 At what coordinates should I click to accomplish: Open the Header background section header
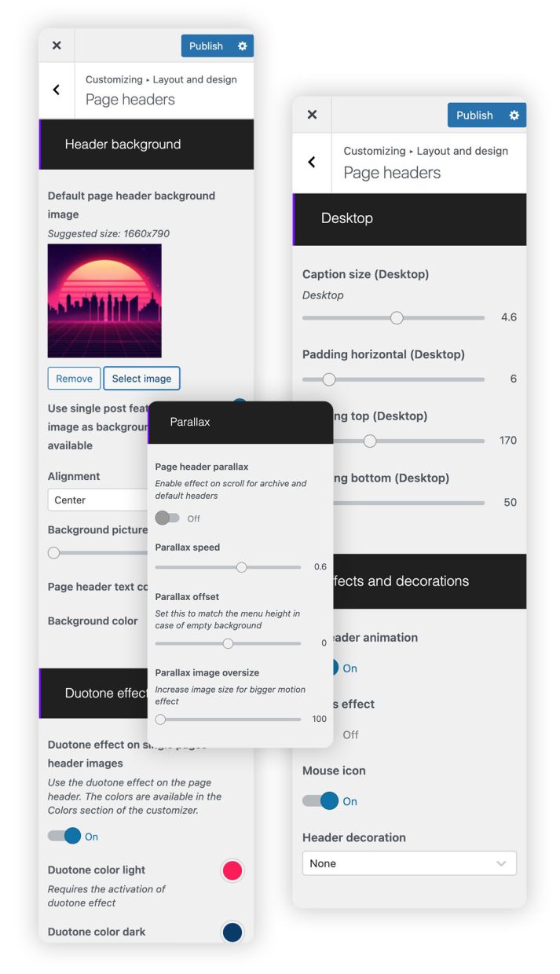pos(146,145)
